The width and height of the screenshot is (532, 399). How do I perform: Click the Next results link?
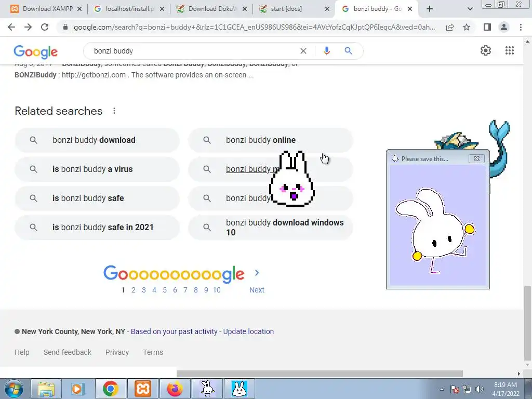point(257,290)
